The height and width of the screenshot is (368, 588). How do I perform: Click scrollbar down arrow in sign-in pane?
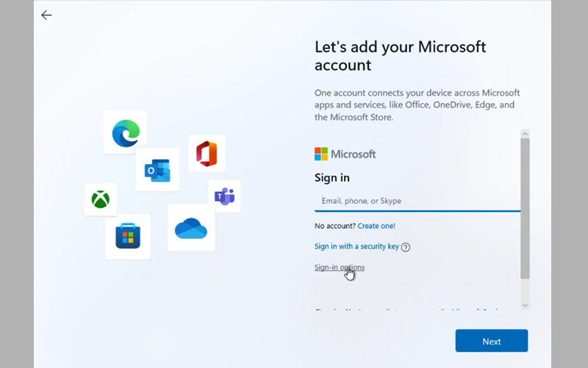pyautogui.click(x=525, y=305)
